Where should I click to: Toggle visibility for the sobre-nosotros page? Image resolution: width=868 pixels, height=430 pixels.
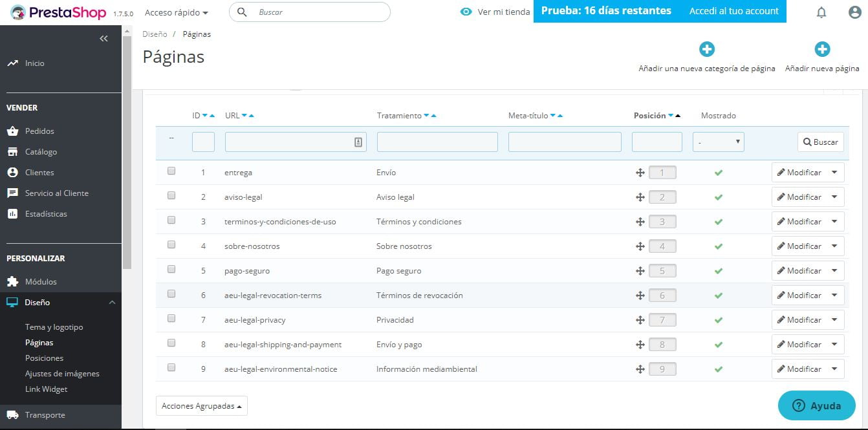coord(718,246)
